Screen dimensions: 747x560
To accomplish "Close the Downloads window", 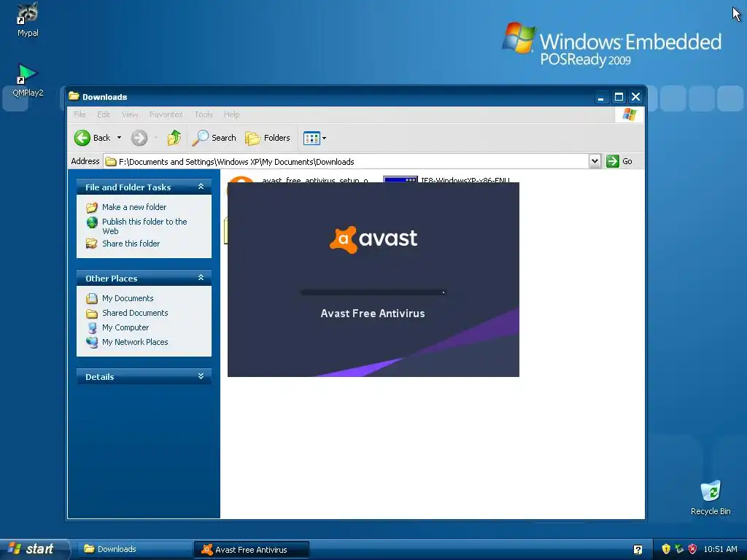I will 635,97.
